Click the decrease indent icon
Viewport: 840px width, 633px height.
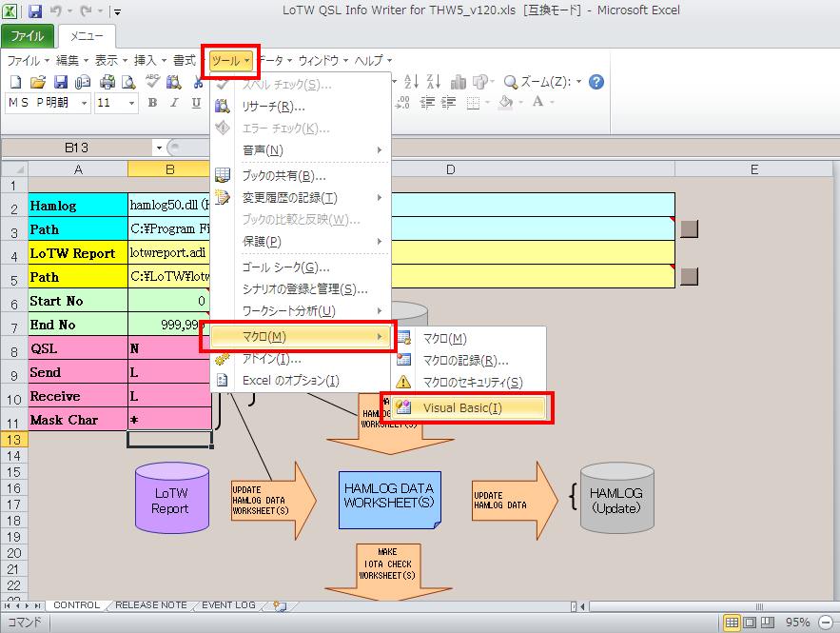427,103
